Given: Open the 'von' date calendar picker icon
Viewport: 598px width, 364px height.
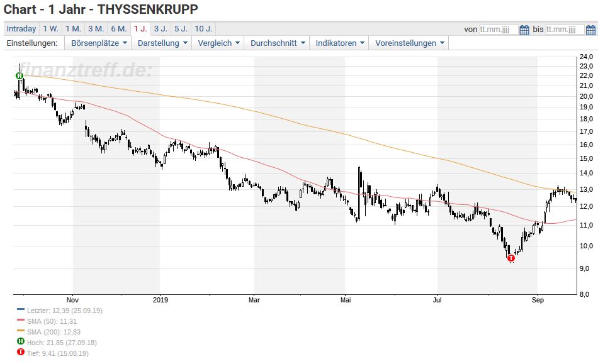Looking at the screenshot, I should point(524,30).
